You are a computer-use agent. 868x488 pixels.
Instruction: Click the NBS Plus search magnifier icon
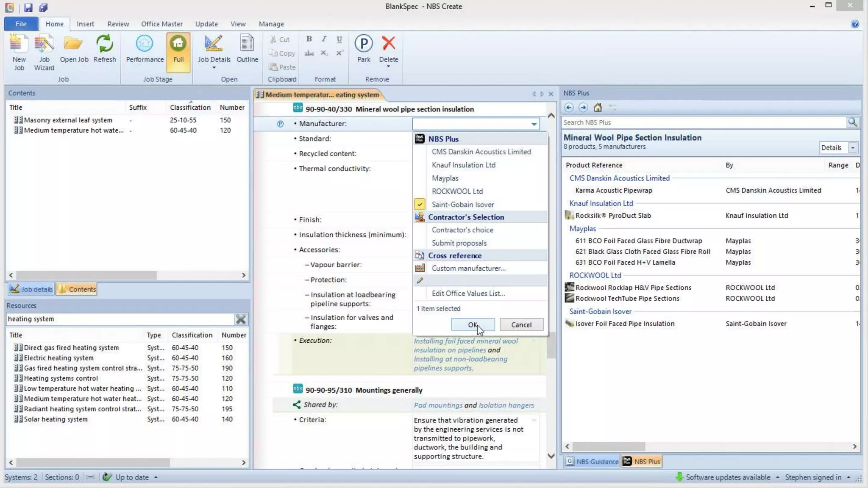click(852, 122)
